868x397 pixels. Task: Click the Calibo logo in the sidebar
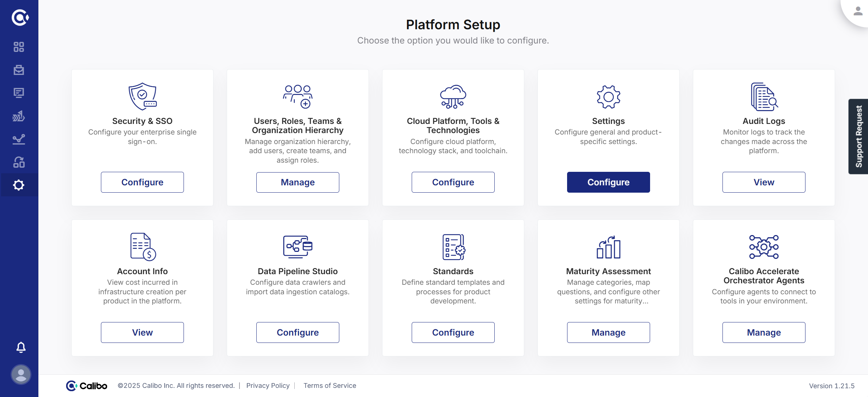[20, 18]
